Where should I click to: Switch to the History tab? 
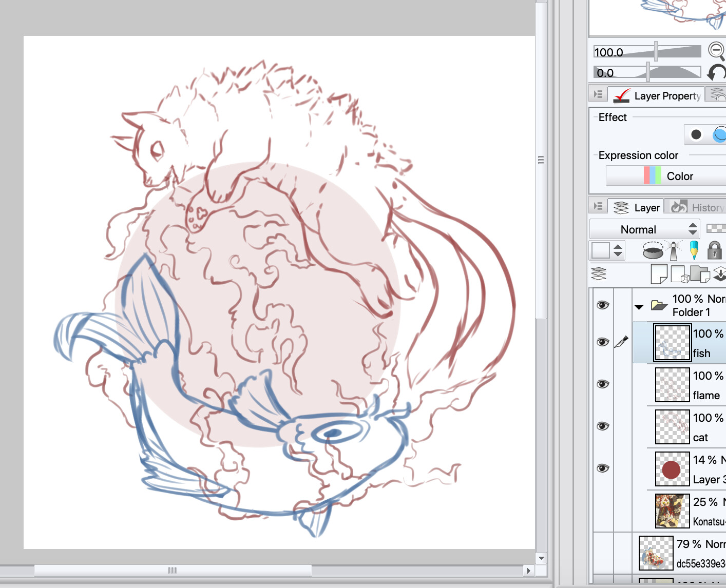coord(697,207)
